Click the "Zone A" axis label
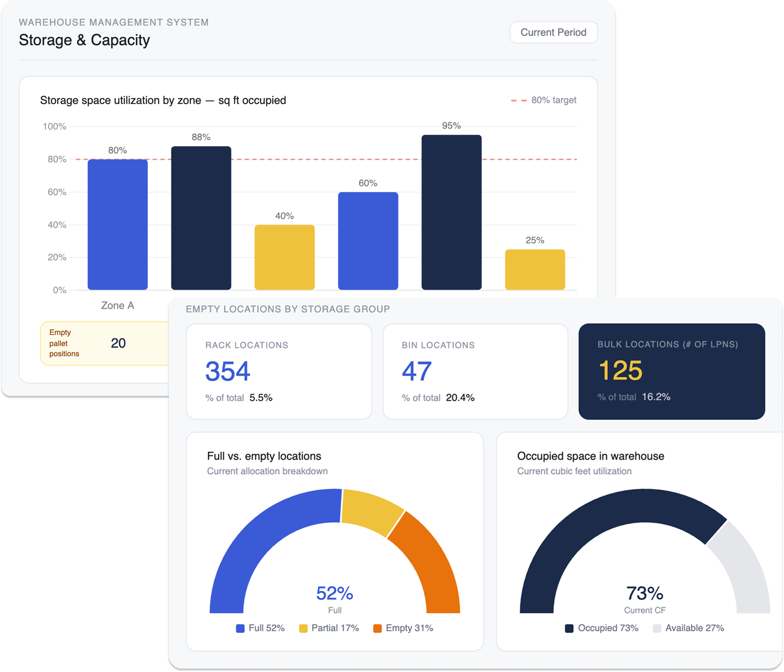 [118, 306]
